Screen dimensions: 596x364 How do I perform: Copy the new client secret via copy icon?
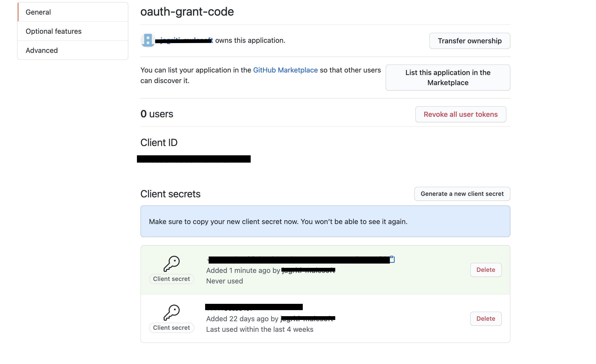coord(392,259)
